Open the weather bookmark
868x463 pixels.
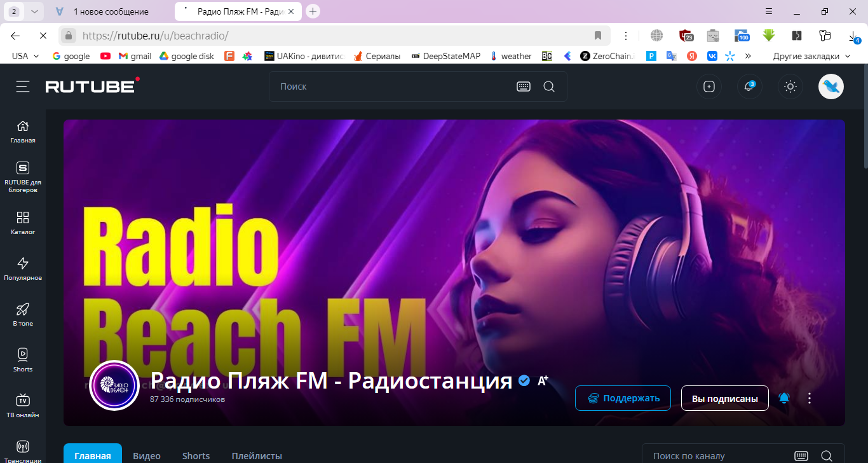click(511, 56)
